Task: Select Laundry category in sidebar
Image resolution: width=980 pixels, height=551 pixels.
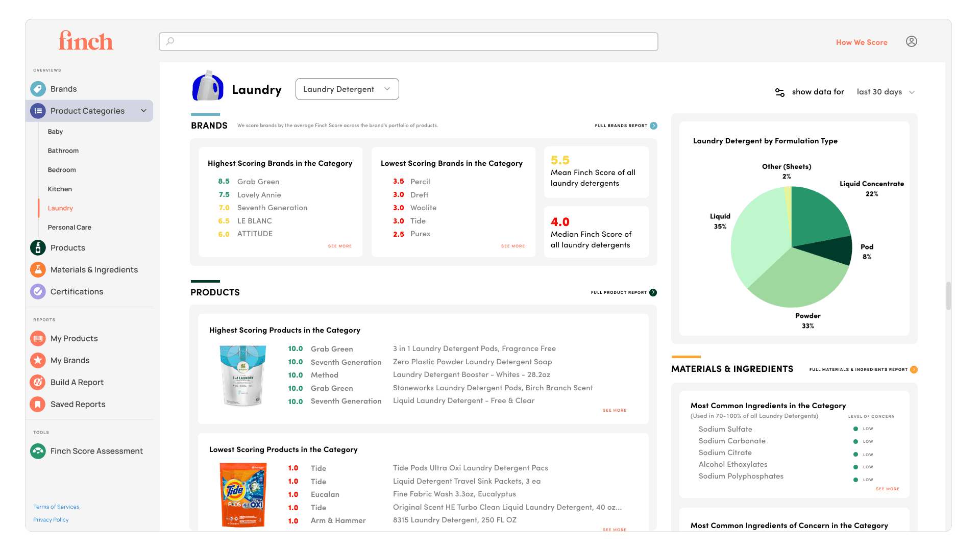Action: coord(60,208)
